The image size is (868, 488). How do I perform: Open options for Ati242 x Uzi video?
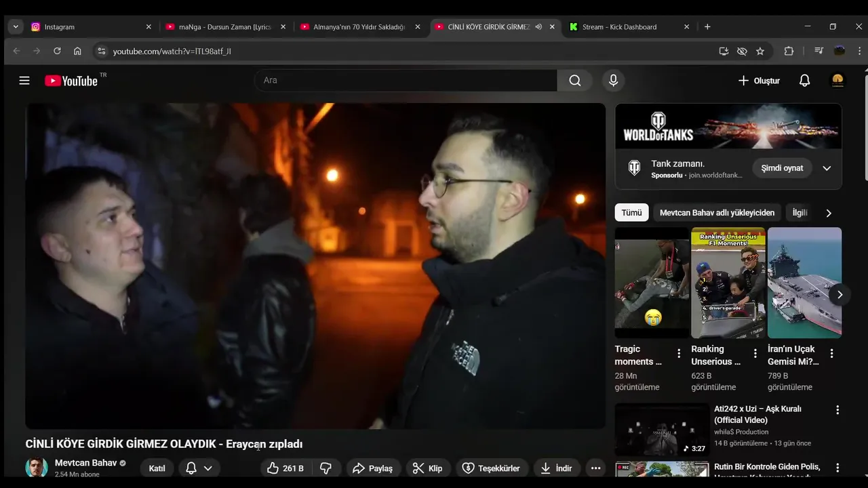pos(837,410)
